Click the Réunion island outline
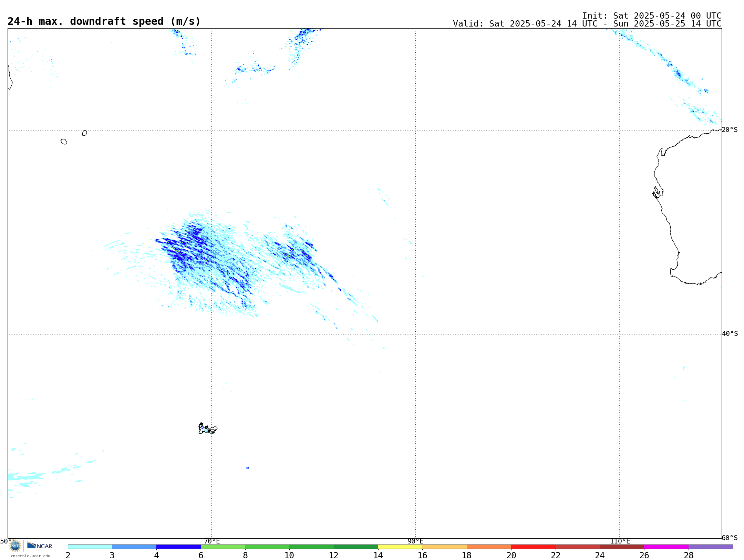 tap(64, 142)
